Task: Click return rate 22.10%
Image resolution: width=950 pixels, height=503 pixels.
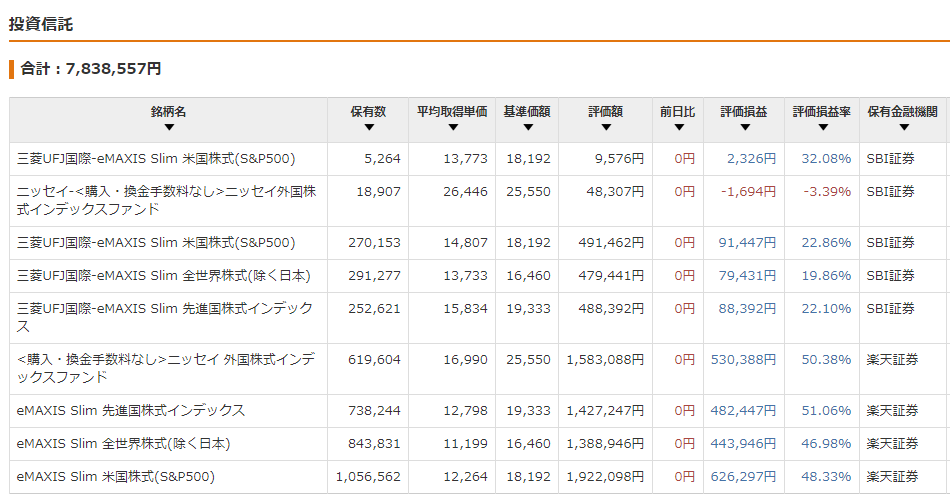Action: [826, 308]
